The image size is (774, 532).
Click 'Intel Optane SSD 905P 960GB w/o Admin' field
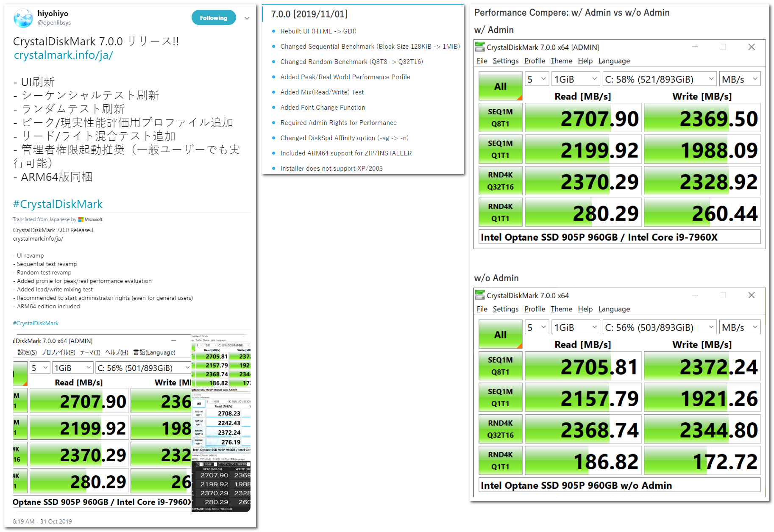pyautogui.click(x=620, y=485)
